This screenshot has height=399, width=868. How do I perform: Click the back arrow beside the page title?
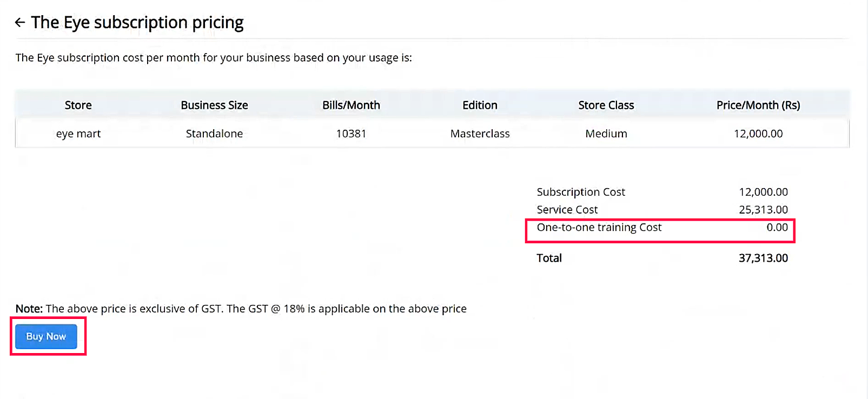[x=20, y=23]
